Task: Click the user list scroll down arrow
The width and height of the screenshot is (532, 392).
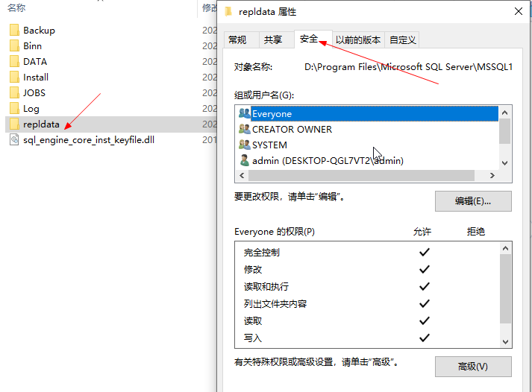Action: pos(505,163)
